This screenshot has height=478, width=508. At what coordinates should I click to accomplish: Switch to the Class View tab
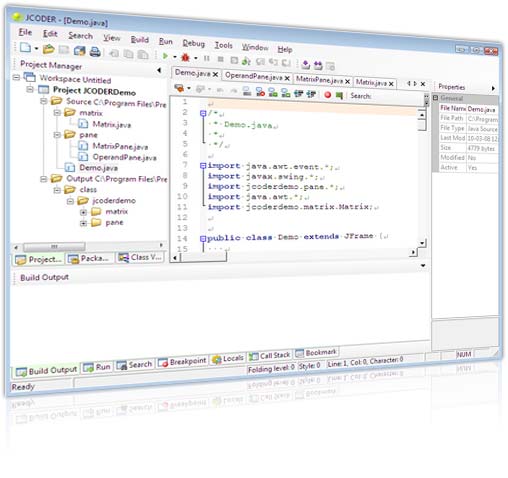tap(140, 257)
